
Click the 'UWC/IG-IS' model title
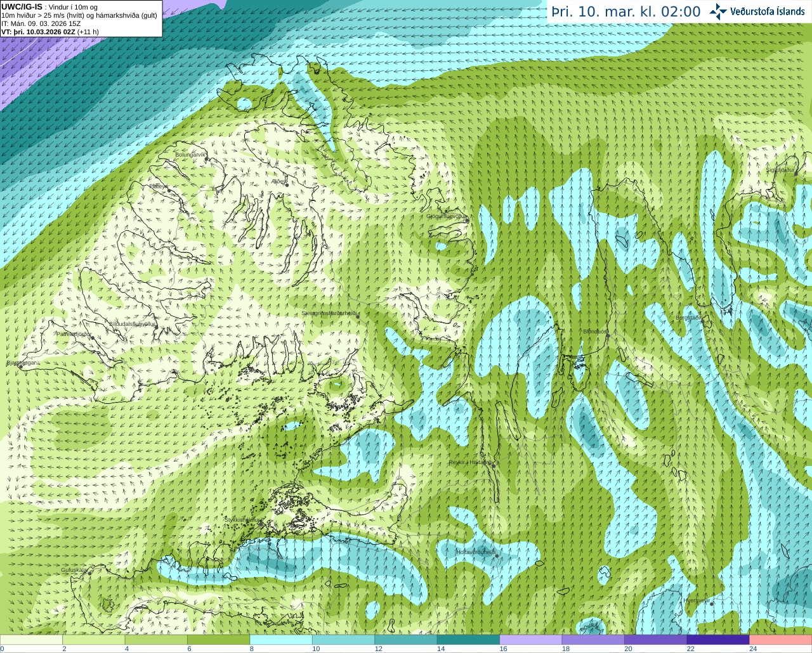coord(22,6)
